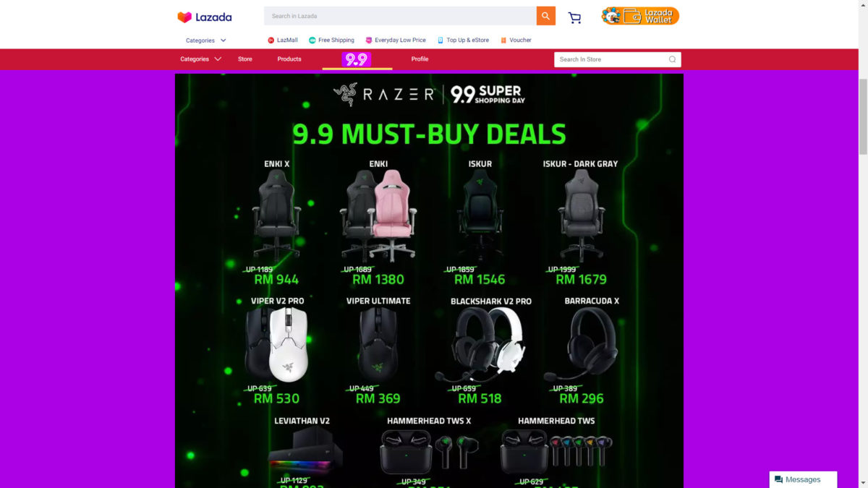Click the Top Up & eStore icon

tap(441, 40)
